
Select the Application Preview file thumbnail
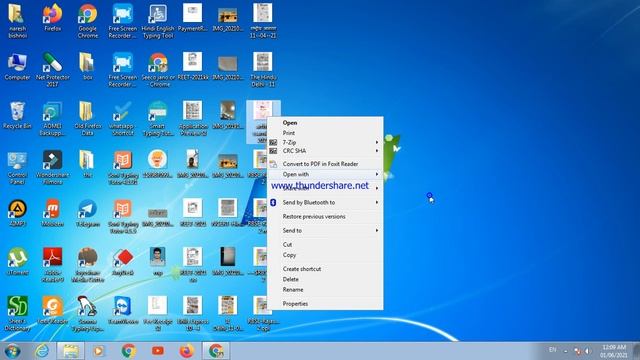click(x=193, y=119)
